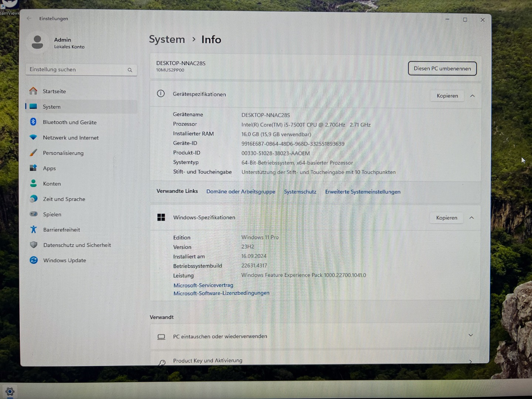
Task: Click the Einstellung suchen search field
Action: pyautogui.click(x=81, y=69)
